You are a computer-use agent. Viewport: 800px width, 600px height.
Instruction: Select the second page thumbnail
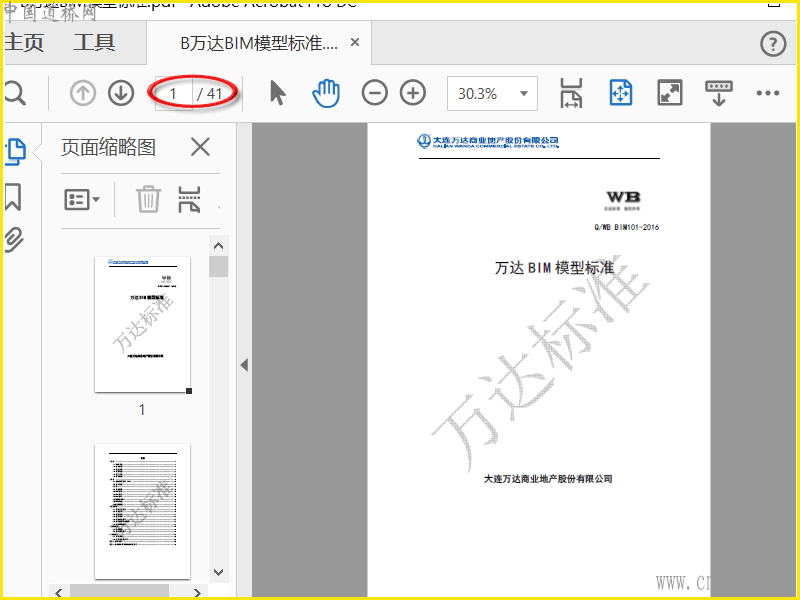pos(142,511)
